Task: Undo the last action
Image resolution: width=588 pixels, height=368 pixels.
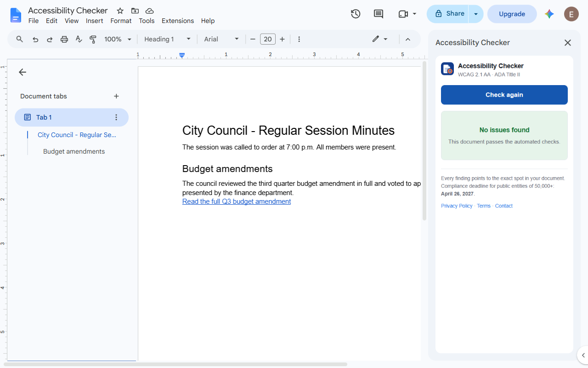Action: coord(35,39)
